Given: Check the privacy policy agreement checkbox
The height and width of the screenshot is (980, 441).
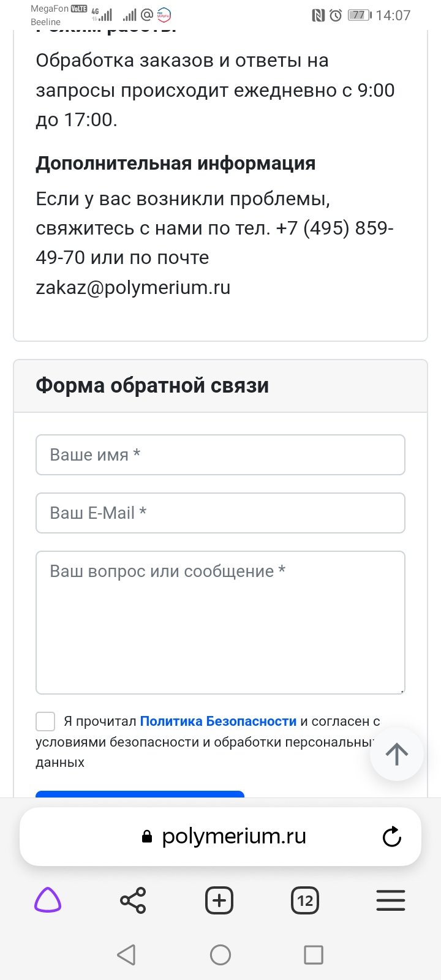Looking at the screenshot, I should (45, 722).
